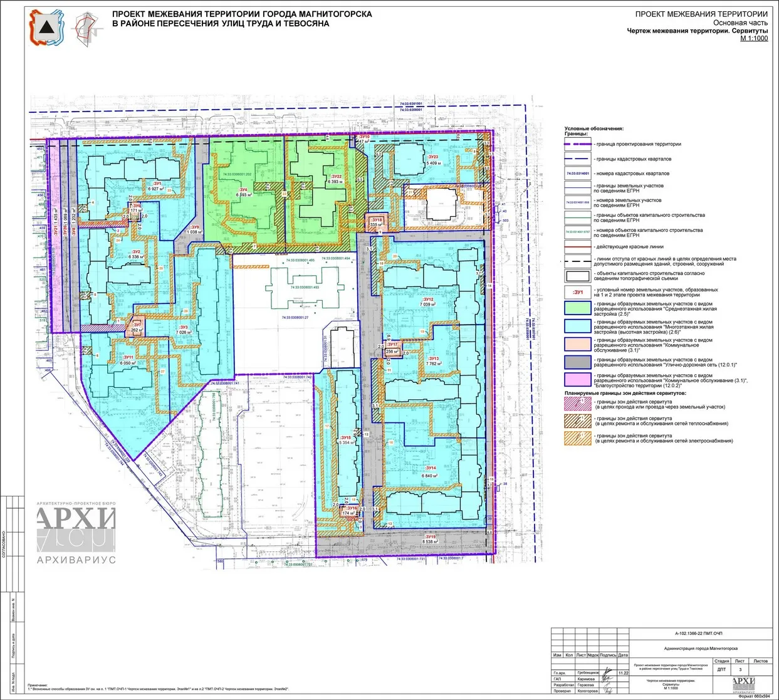Click the green mid-rise residential legend swatch
This screenshot has width=779, height=700.
pyautogui.click(x=578, y=308)
